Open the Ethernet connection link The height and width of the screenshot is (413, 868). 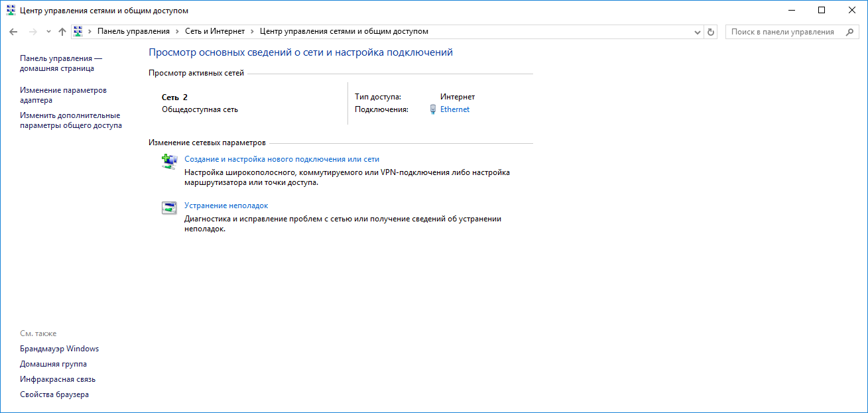click(455, 109)
